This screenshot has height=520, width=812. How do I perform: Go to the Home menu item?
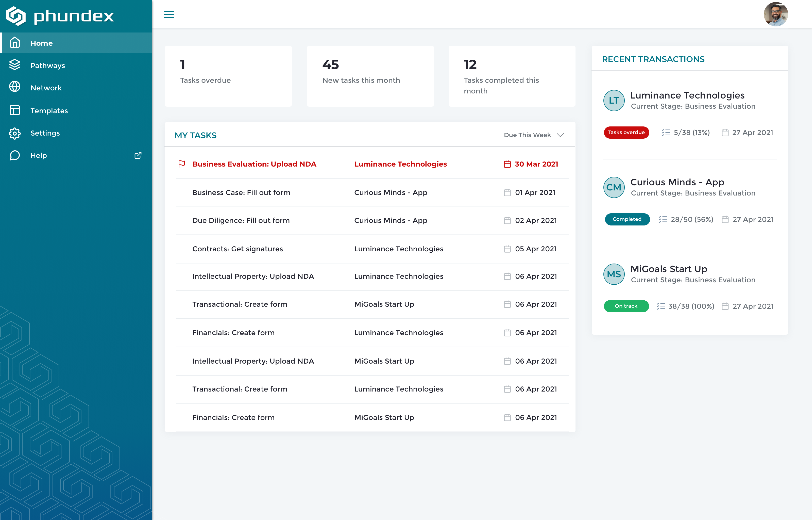click(x=42, y=43)
